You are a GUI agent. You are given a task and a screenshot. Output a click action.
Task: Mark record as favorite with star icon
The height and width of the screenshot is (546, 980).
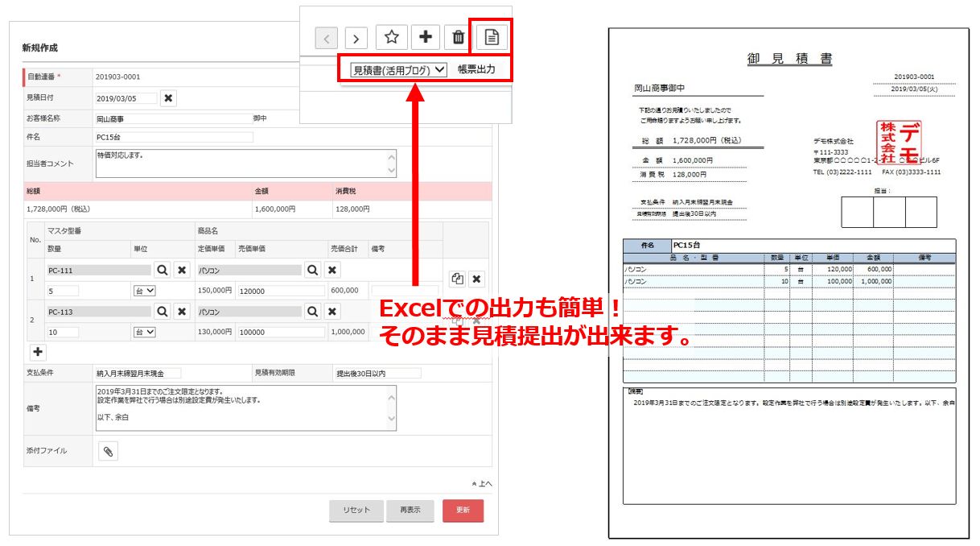pyautogui.click(x=392, y=37)
